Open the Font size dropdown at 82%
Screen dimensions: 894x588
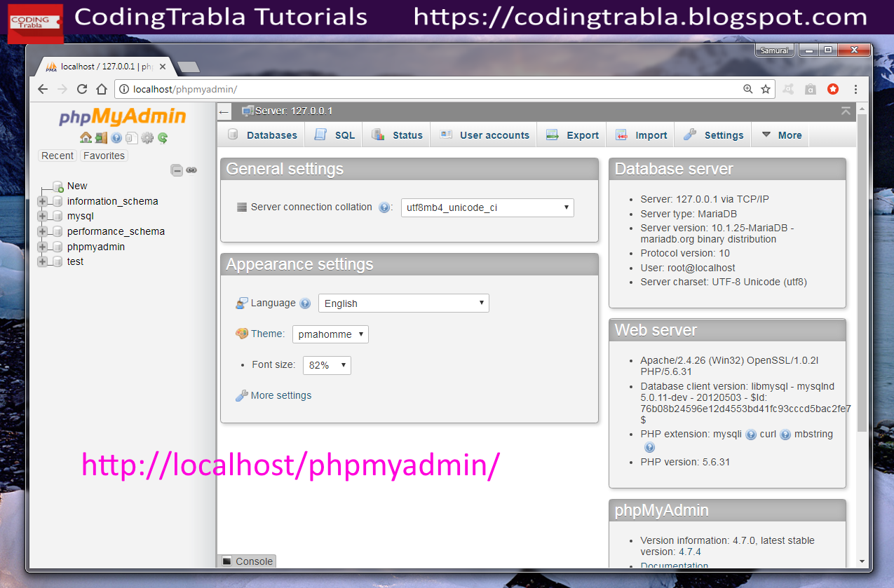click(327, 365)
